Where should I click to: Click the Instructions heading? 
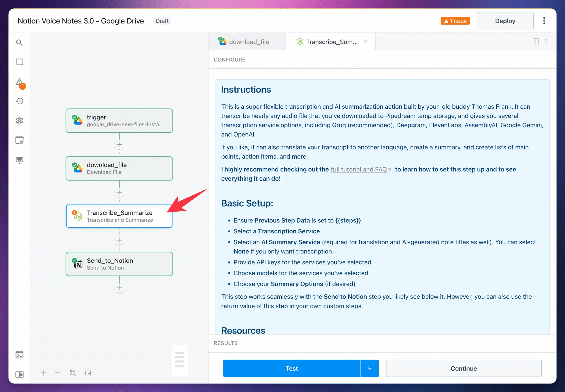pos(246,90)
